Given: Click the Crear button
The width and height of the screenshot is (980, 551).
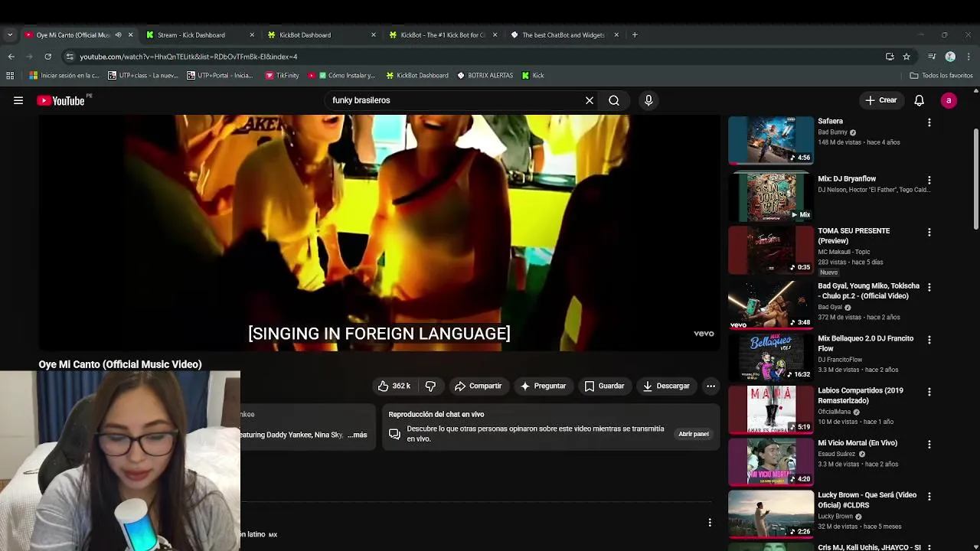Looking at the screenshot, I should click(x=881, y=100).
